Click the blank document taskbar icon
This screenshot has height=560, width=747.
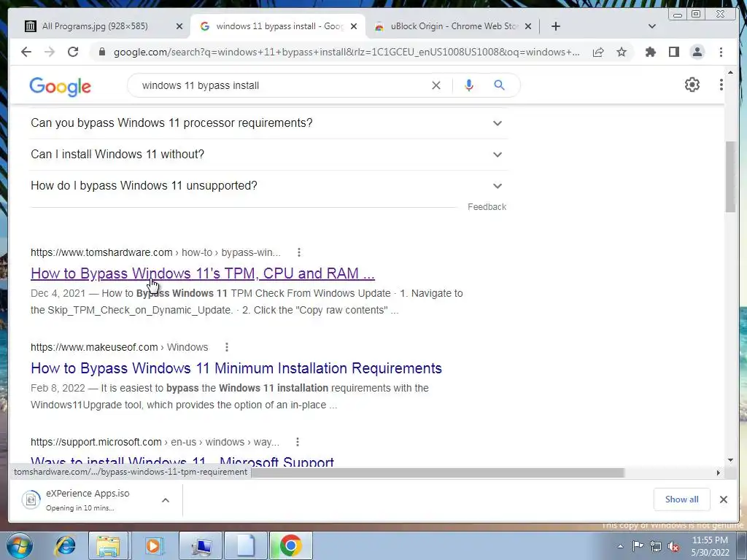[x=246, y=545]
